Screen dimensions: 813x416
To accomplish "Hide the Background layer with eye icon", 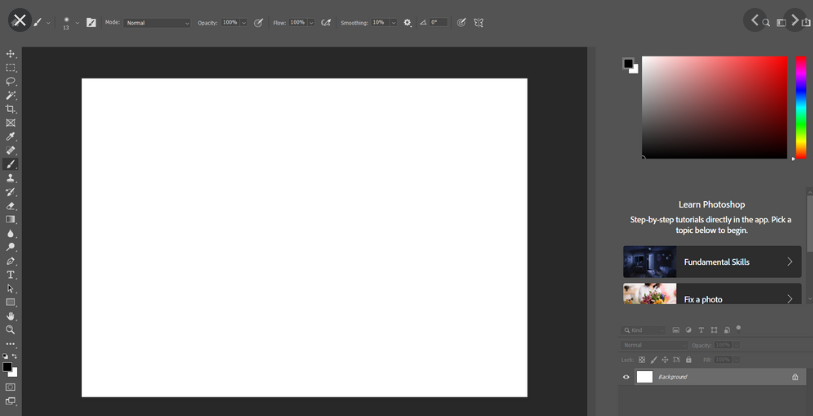I will (x=626, y=377).
